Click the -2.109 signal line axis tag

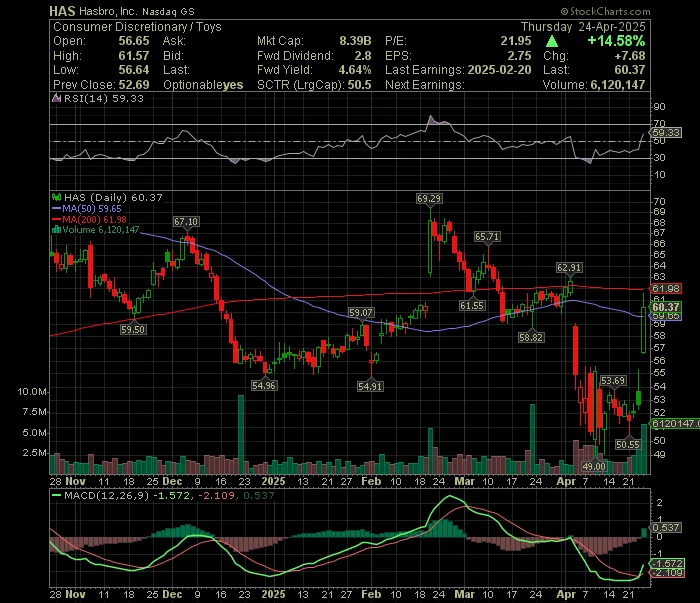667,573
